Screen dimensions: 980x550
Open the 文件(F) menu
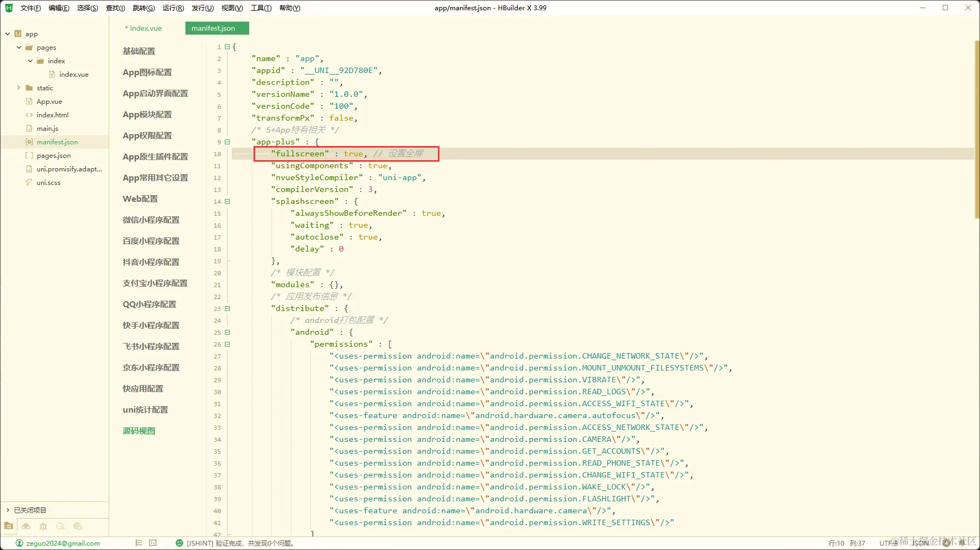point(30,8)
